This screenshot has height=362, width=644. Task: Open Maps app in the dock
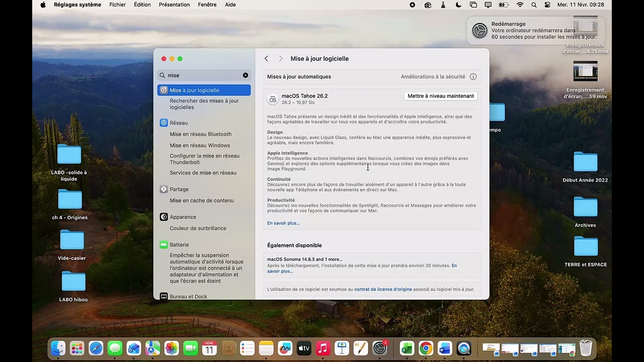pos(152,348)
